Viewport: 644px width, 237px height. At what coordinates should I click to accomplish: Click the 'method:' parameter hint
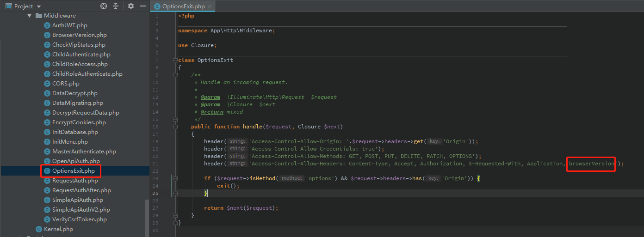click(x=291, y=178)
